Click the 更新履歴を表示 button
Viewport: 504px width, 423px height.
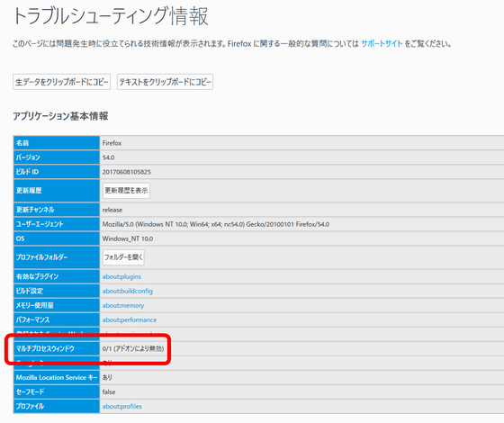126,191
